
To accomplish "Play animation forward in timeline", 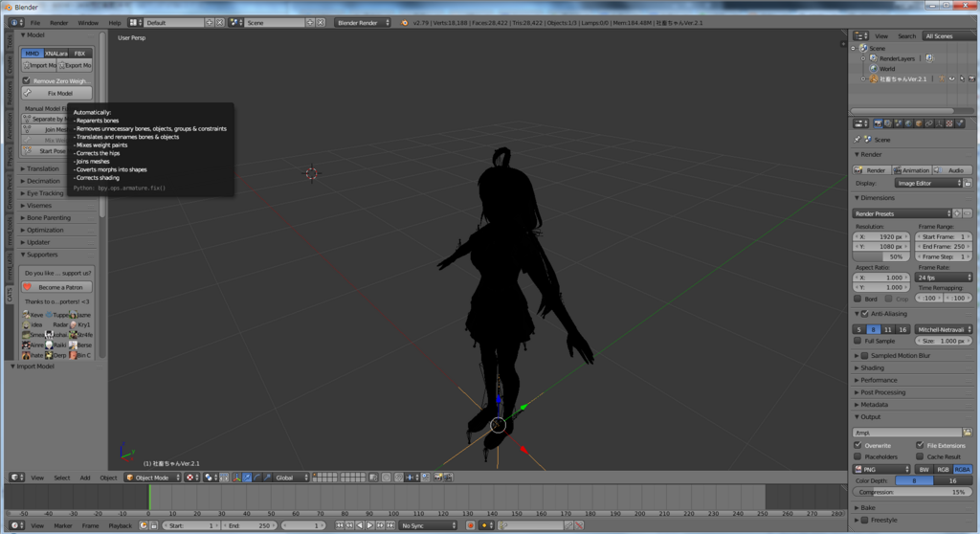I will pos(370,526).
